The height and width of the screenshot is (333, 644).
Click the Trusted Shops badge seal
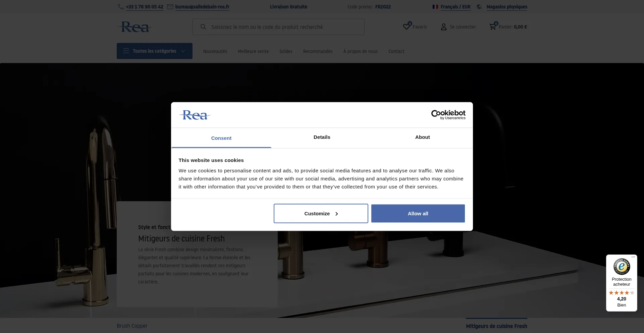[x=622, y=267]
